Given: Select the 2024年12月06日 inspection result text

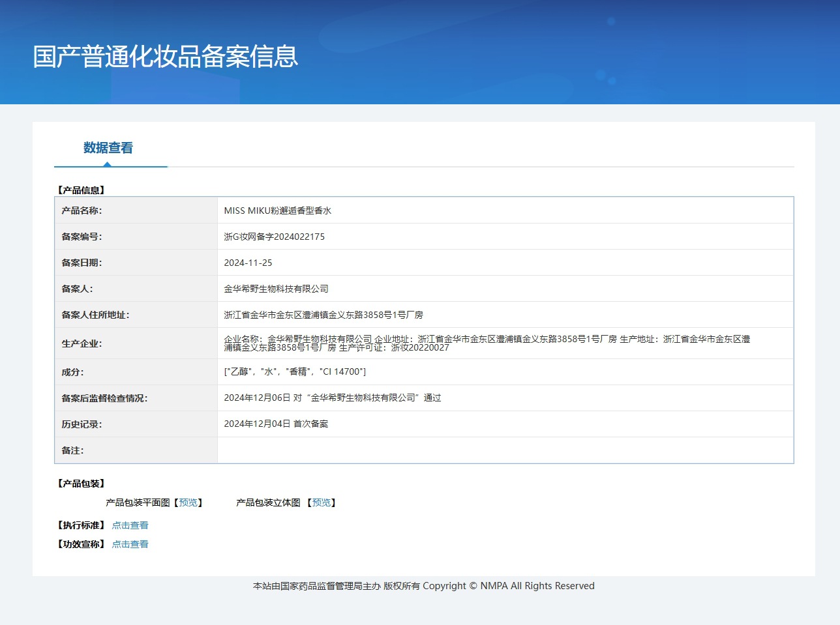Looking at the screenshot, I should (x=333, y=398).
